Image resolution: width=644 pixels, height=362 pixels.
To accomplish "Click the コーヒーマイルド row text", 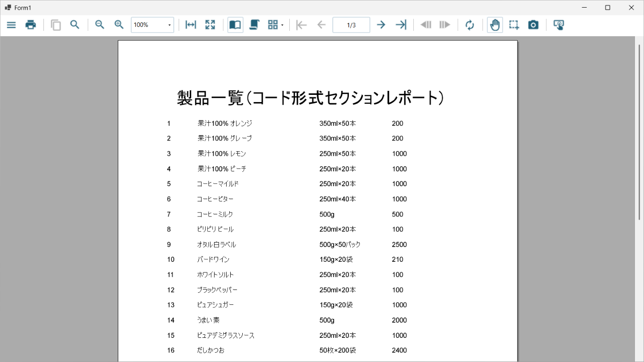I will point(218,184).
